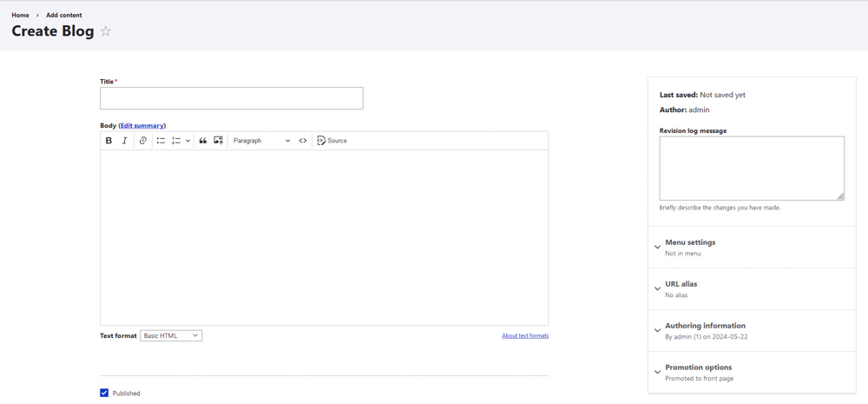Insert an image via upload icon
This screenshot has height=404, width=868.
219,141
